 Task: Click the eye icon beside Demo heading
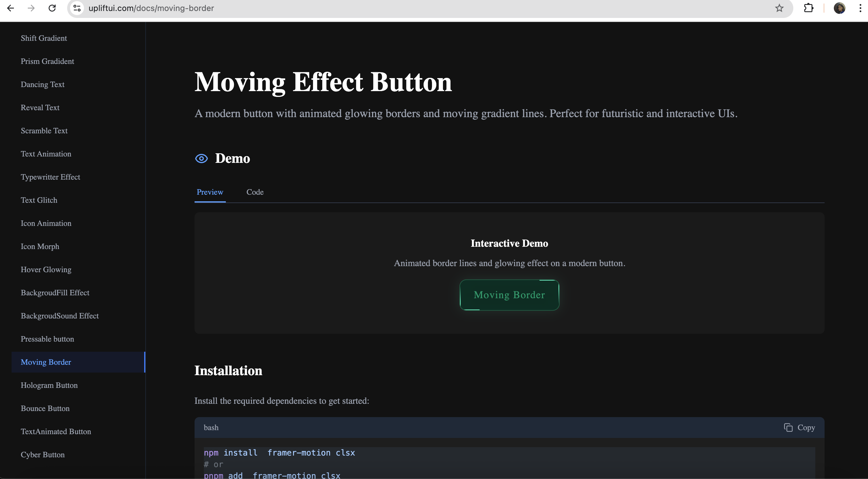pos(202,159)
